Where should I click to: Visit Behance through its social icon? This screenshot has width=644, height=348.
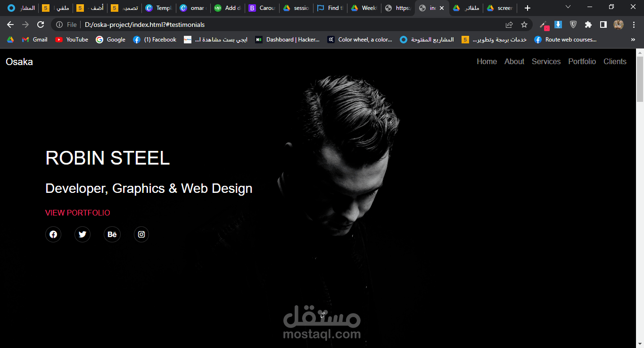[x=112, y=234]
